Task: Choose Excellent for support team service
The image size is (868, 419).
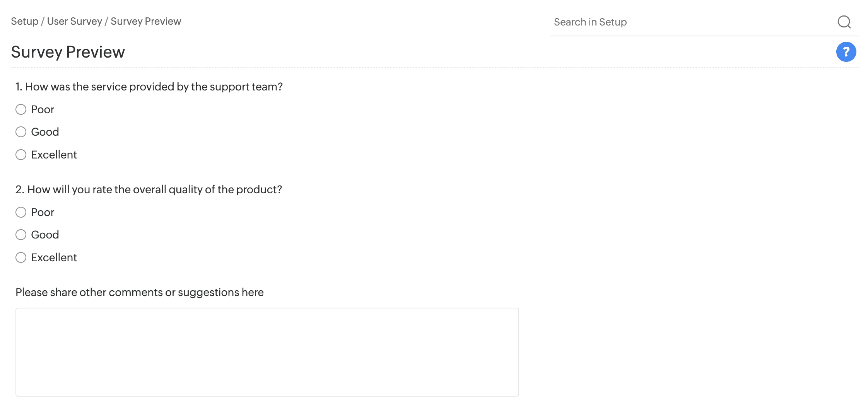Action: pyautogui.click(x=21, y=155)
